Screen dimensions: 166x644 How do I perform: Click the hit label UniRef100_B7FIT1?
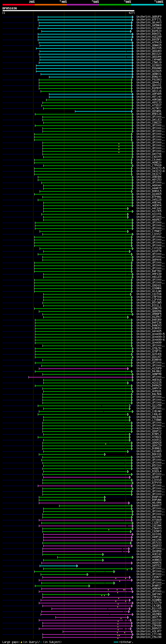[x=149, y=19]
